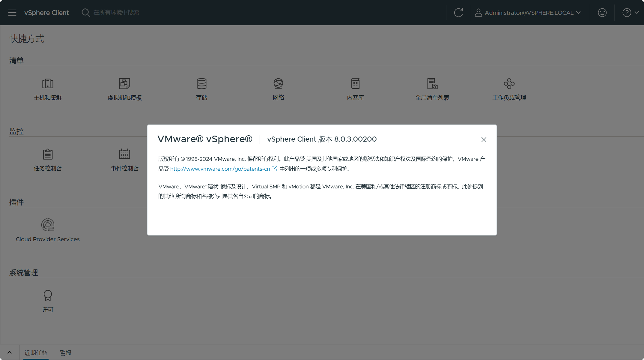Focus the global search field
Image resolution: width=644 pixels, height=360 pixels.
point(116,13)
